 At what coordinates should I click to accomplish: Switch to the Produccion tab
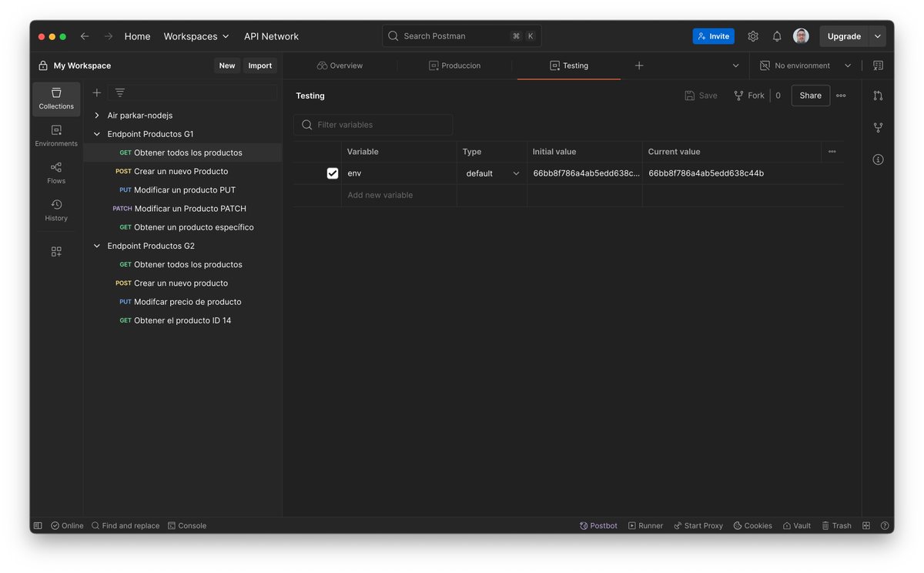(455, 65)
